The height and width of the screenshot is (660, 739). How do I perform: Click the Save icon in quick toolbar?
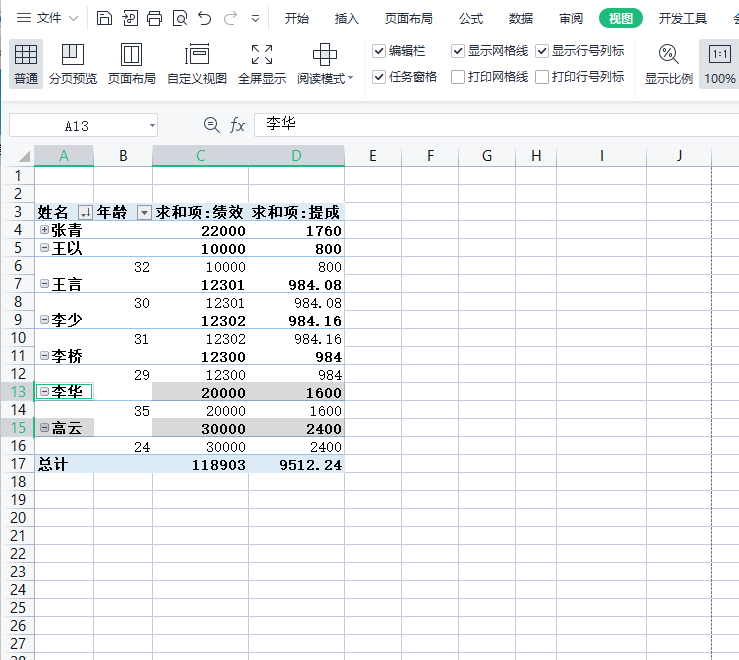tap(104, 18)
